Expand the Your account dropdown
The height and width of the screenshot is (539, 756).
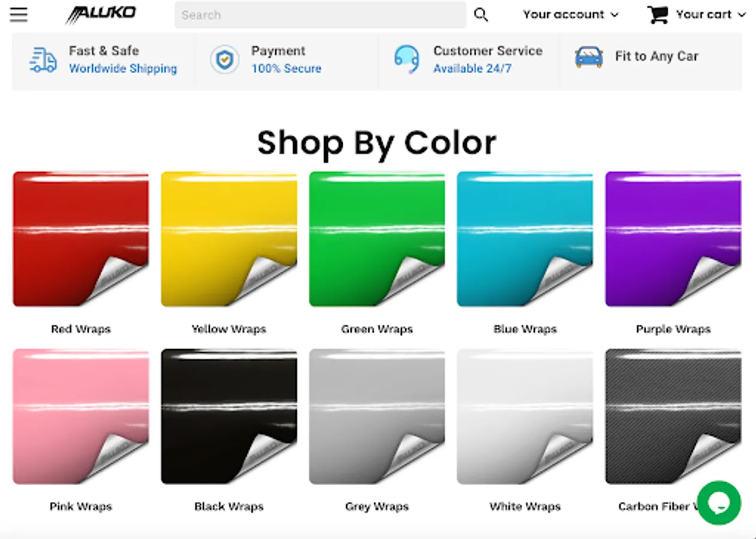coord(570,14)
